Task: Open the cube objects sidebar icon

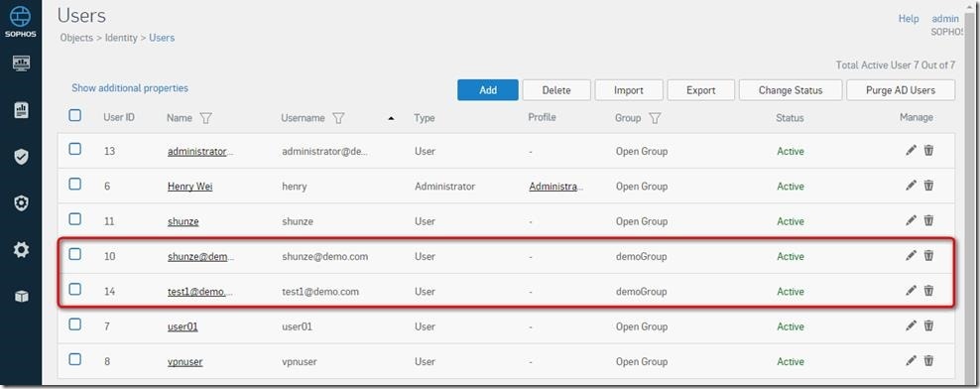Action: click(21, 297)
